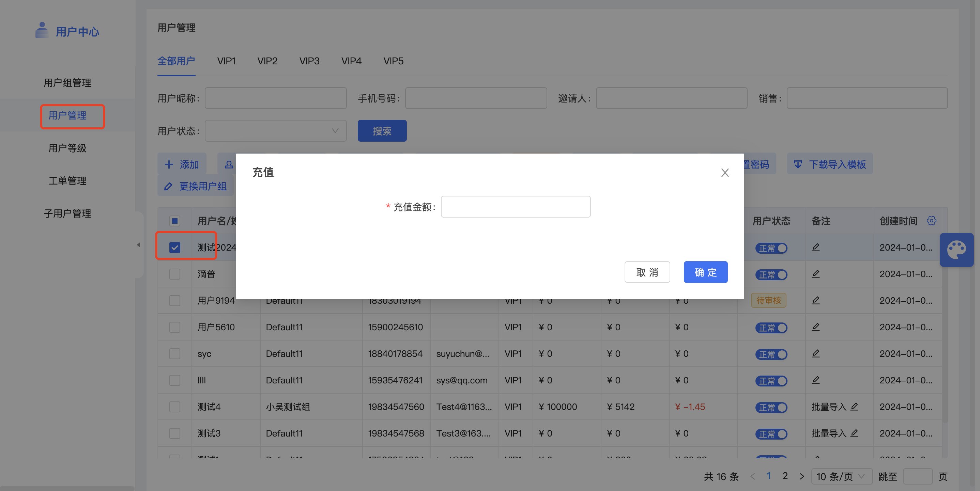Go to previous page arrow

(752, 476)
